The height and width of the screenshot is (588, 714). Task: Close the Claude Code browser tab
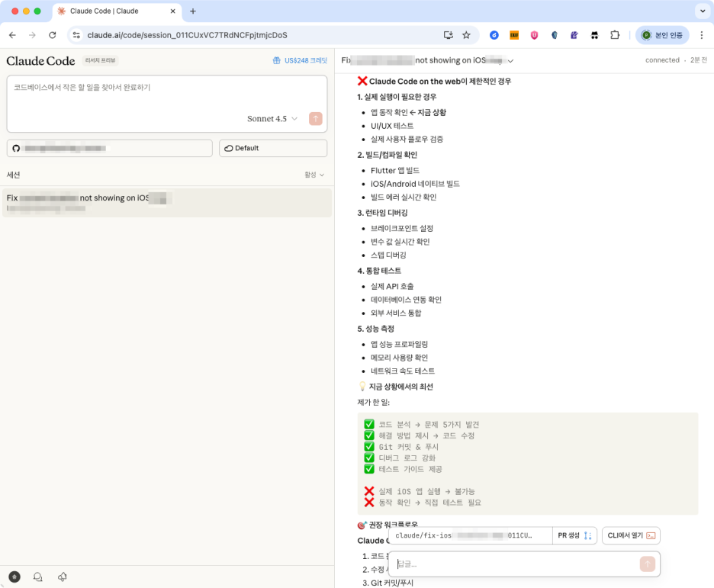tap(172, 11)
